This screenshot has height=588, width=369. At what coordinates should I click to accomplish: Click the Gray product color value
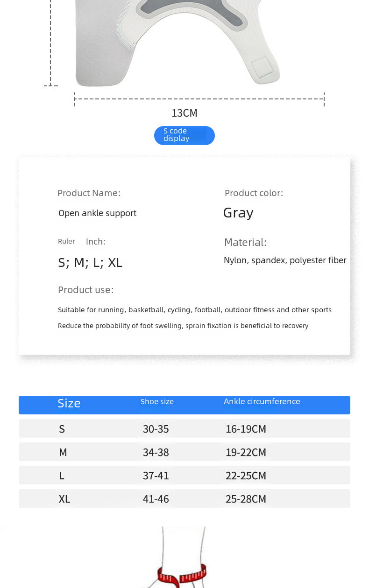coord(238,213)
